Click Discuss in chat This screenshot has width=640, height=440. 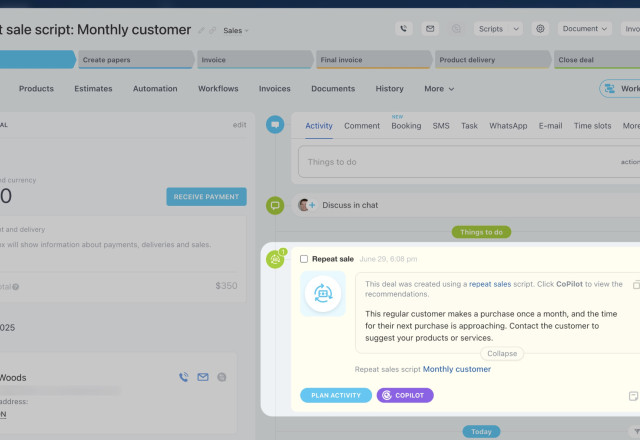pos(350,205)
